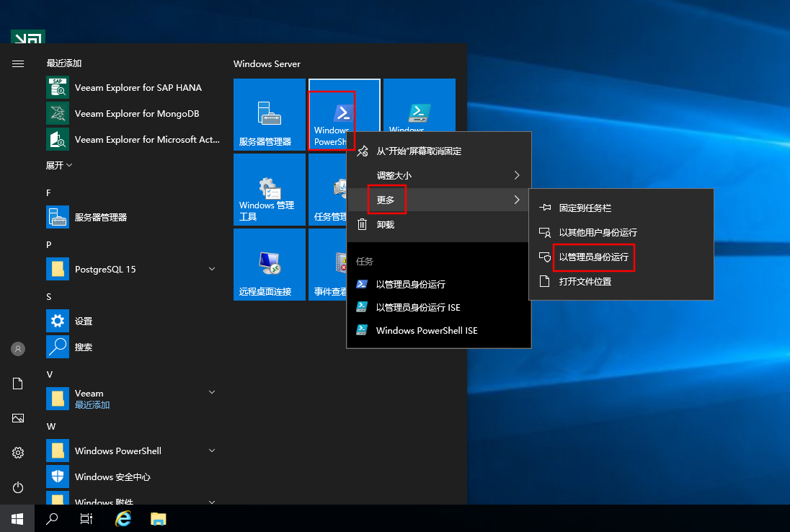Click the 最近添加 section header

64,63
